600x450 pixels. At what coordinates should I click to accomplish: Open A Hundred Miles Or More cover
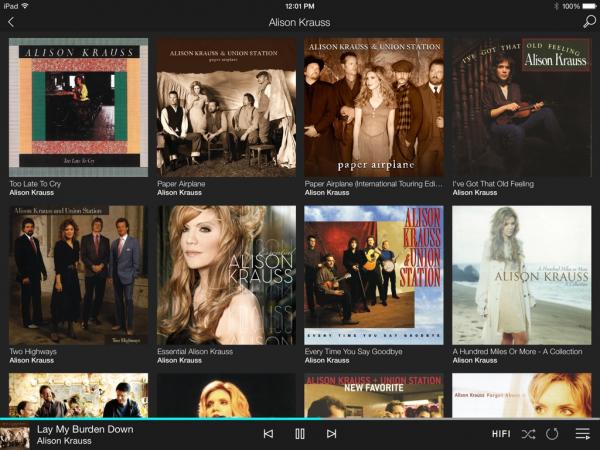pos(522,275)
